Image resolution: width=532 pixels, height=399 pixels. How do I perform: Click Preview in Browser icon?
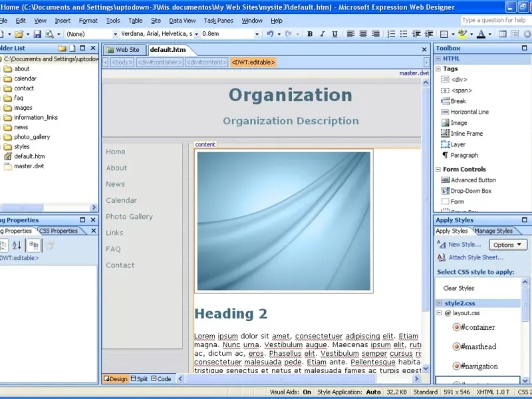coord(49,34)
